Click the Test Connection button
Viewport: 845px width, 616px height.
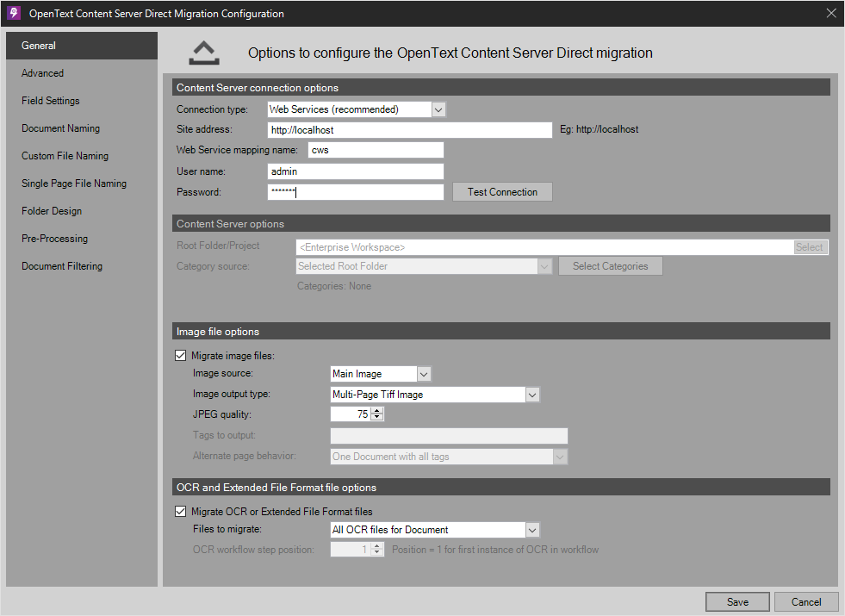click(x=502, y=192)
